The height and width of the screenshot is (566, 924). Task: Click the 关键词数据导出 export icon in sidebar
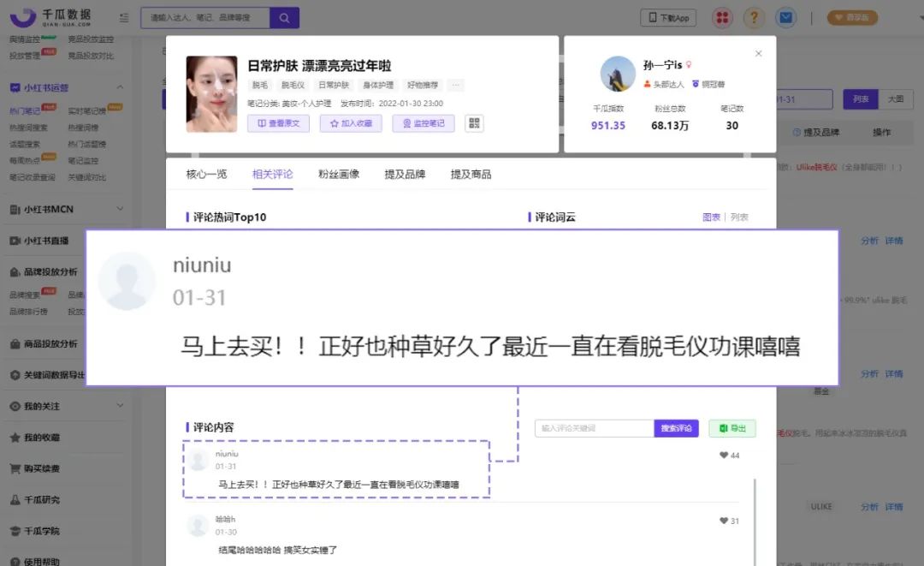[x=16, y=374]
